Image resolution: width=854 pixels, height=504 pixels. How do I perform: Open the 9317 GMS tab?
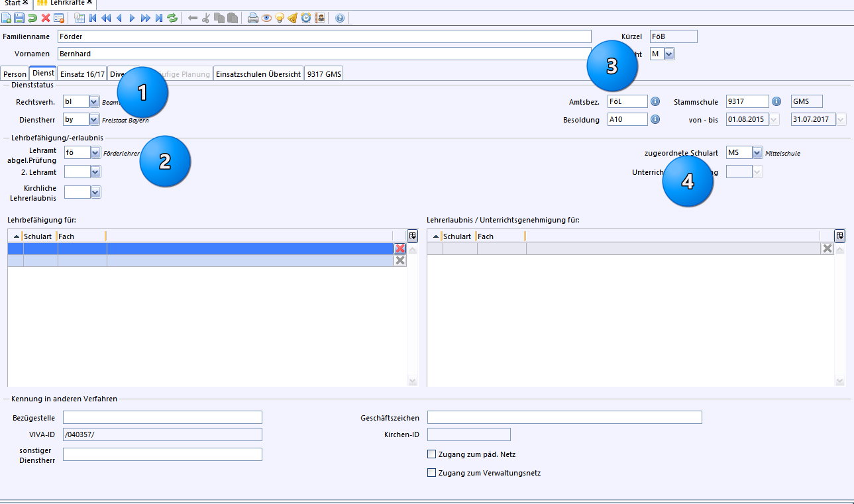pyautogui.click(x=324, y=74)
